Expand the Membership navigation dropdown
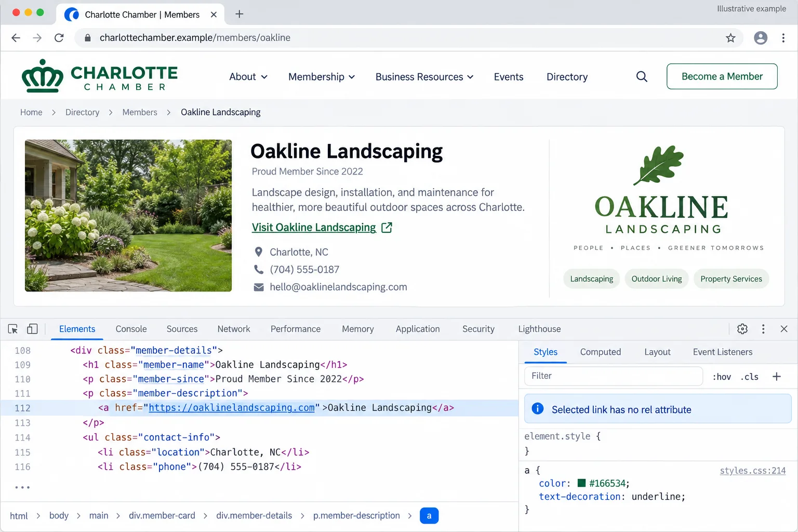798x532 pixels. (322, 77)
